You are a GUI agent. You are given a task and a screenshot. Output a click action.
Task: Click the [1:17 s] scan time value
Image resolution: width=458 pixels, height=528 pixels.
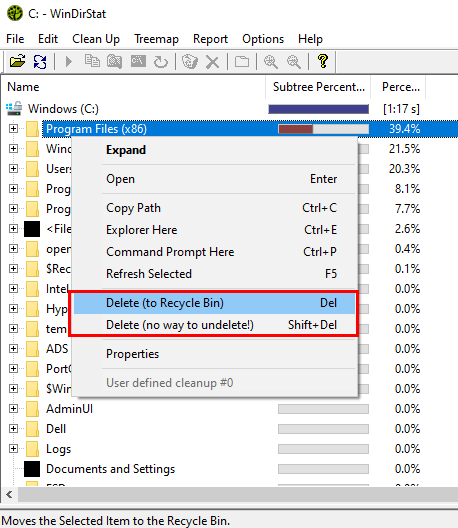point(401,109)
